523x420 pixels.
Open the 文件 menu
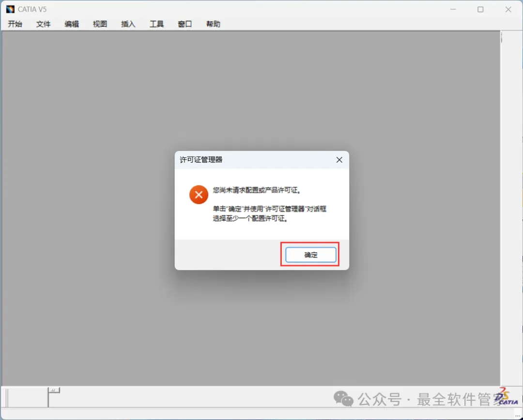pyautogui.click(x=44, y=24)
